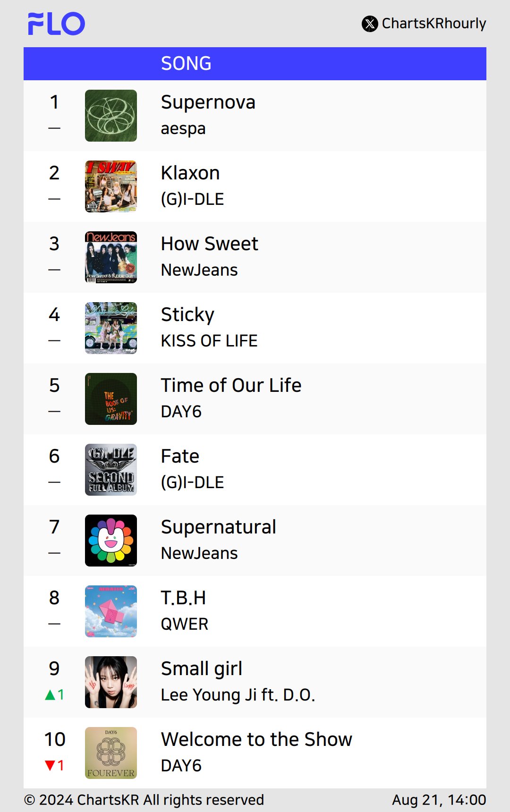Click the Klaxon I SWAY album art
Image resolution: width=510 pixels, height=812 pixels.
coord(111,186)
